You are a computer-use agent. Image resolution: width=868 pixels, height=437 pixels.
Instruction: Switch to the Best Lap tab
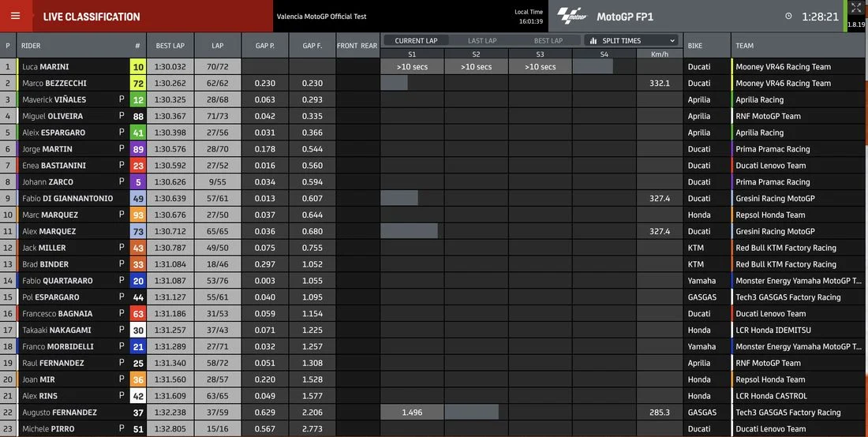548,40
